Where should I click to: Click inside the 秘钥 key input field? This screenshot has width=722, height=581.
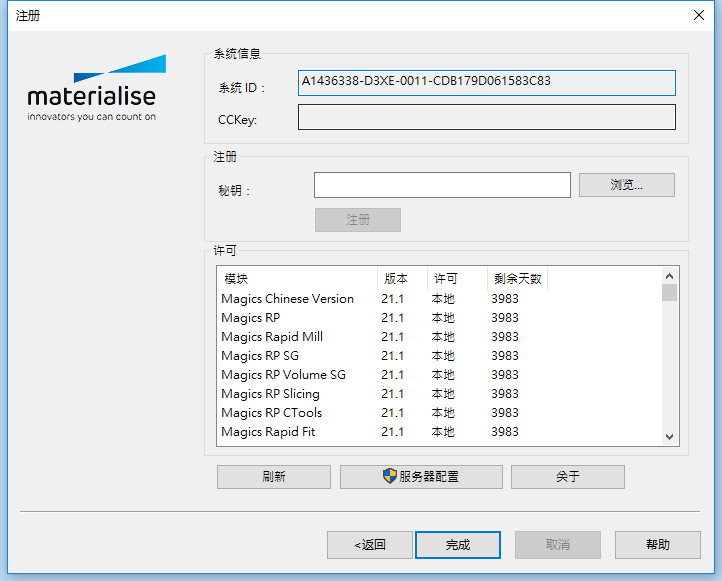441,186
